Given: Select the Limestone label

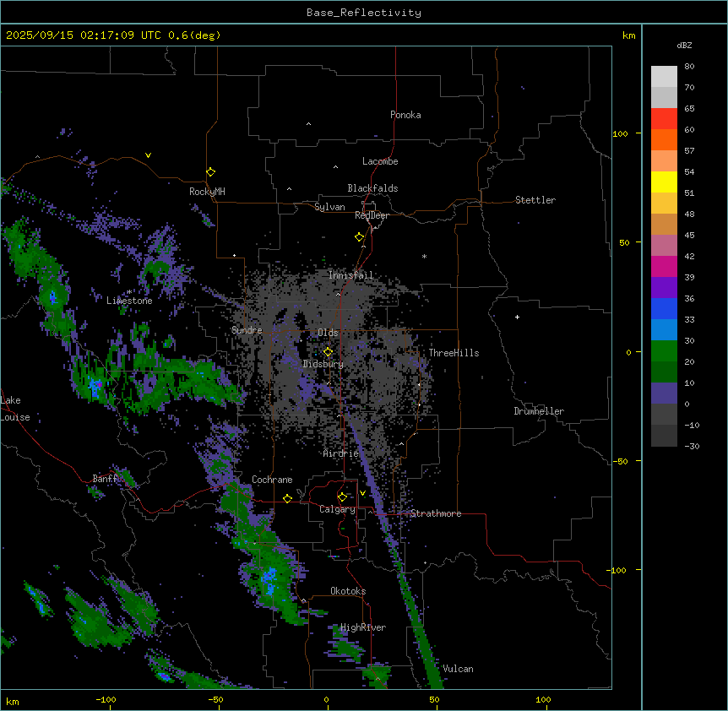Looking at the screenshot, I should click(x=129, y=301).
